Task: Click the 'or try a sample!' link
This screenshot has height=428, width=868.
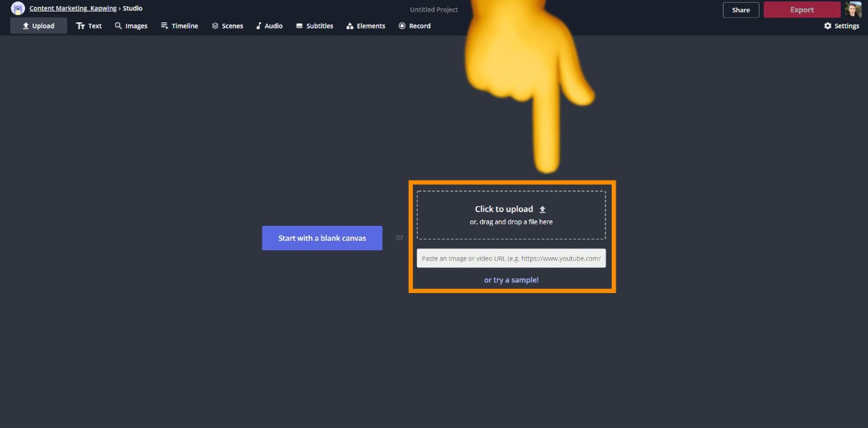Action: click(x=511, y=279)
